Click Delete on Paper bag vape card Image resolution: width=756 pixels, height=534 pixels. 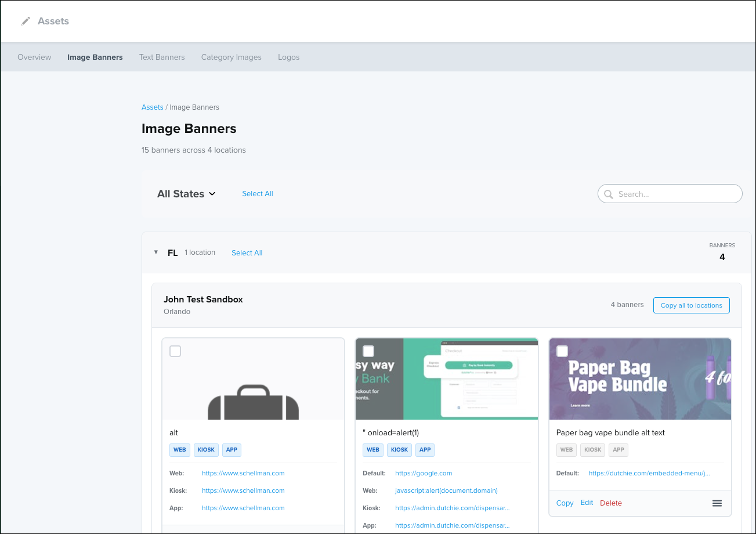[x=611, y=503]
